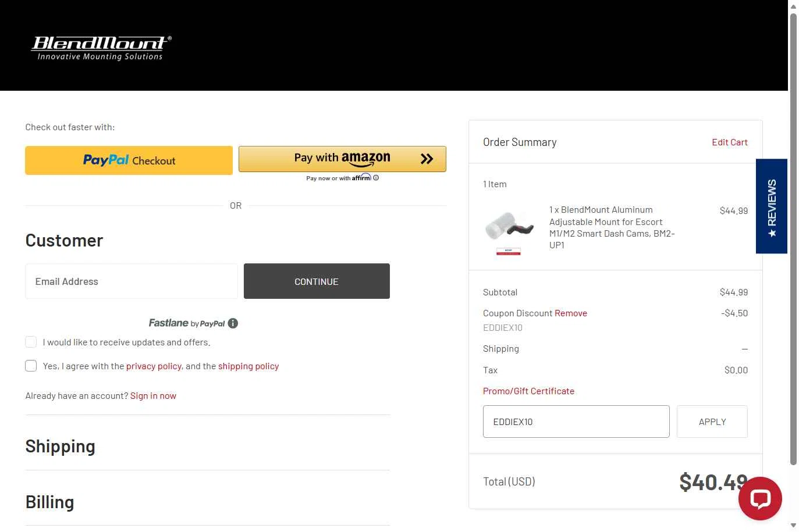Click the scrollbar down arrow
The image size is (799, 532).
click(793, 526)
